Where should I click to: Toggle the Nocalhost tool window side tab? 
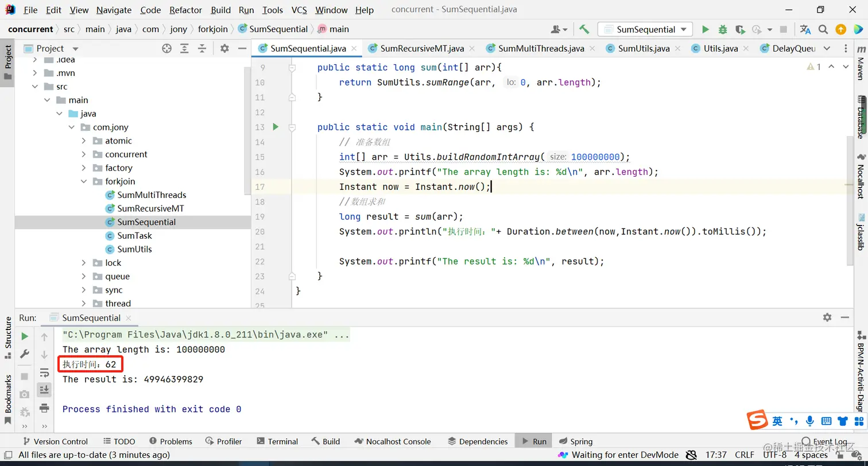tap(861, 176)
